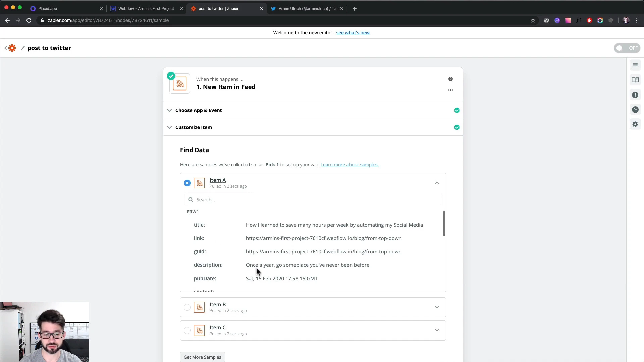
Task: Click the pubDate value Sat, 15 Feb 2020
Action: click(x=281, y=279)
